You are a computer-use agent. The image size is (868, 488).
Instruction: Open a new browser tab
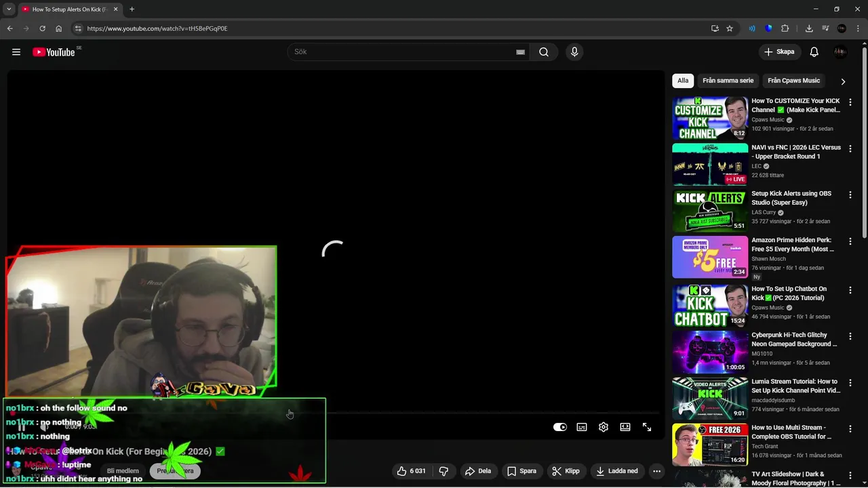[132, 9]
